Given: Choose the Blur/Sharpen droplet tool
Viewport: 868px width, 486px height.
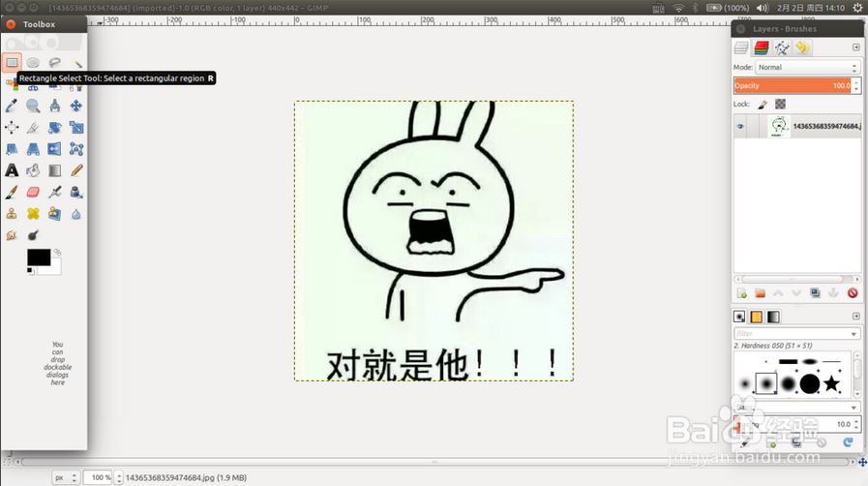Looking at the screenshot, I should tap(76, 214).
